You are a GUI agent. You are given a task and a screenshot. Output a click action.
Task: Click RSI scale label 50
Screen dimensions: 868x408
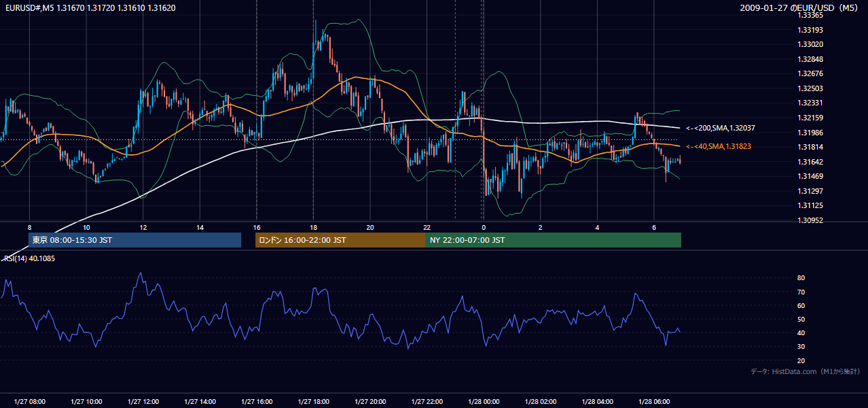click(801, 319)
